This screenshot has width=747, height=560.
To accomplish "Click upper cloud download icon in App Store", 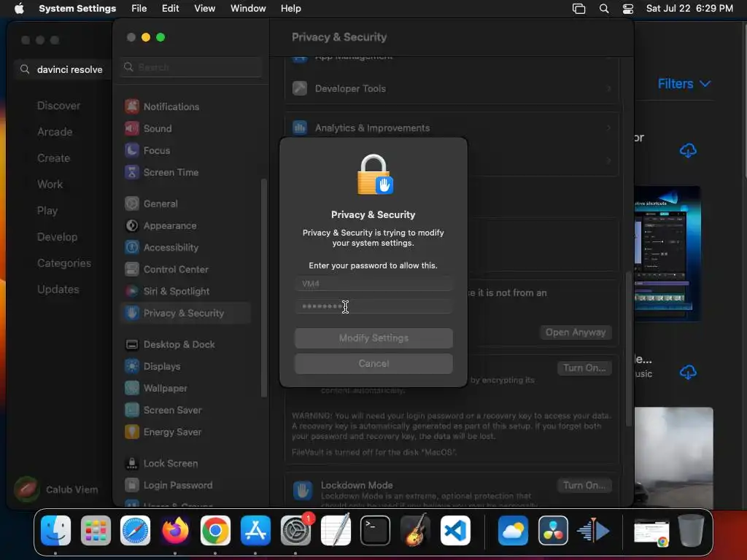I will pos(687,150).
